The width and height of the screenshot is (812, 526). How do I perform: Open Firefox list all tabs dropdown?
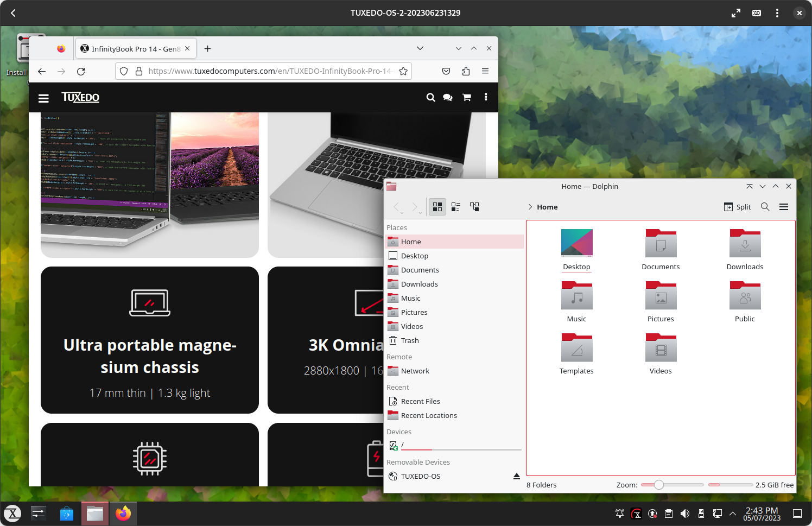point(420,48)
